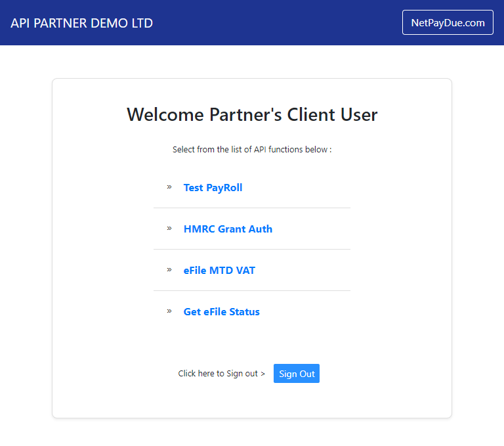
Task: Click the divider line below HMRC Grant Auth
Action: [252, 250]
